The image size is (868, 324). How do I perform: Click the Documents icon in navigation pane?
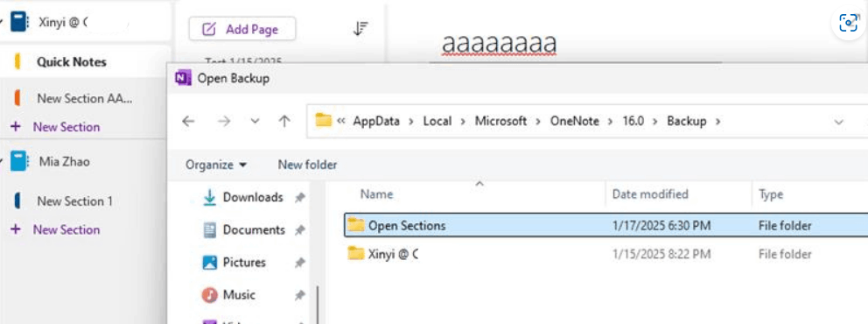coord(209,229)
